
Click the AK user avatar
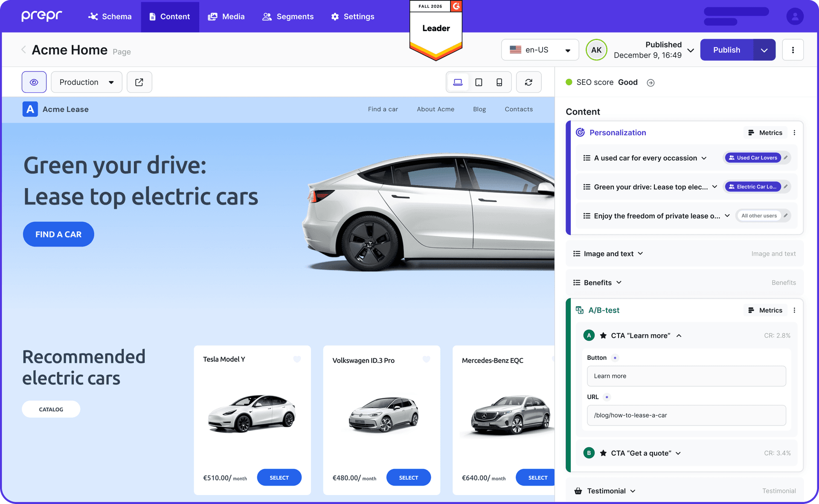(x=596, y=50)
